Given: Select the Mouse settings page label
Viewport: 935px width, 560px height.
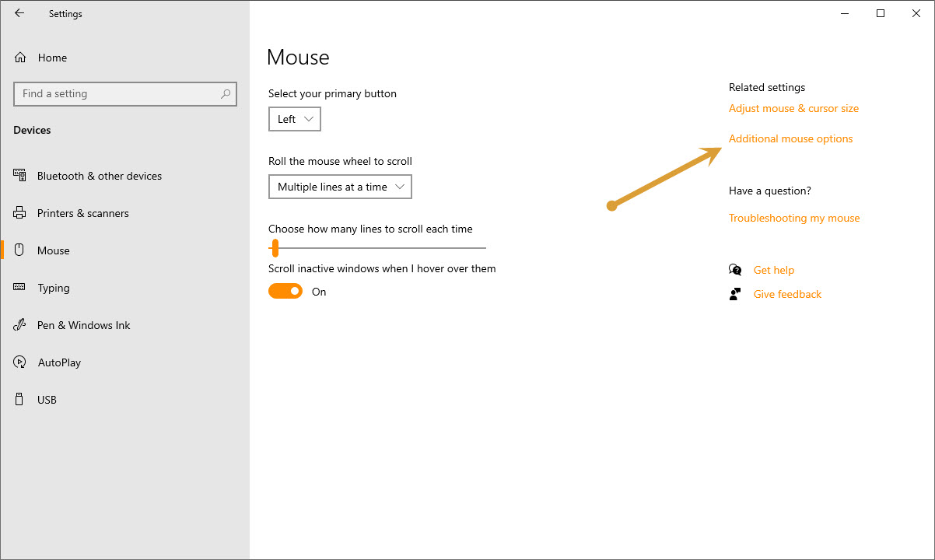Looking at the screenshot, I should click(x=54, y=250).
